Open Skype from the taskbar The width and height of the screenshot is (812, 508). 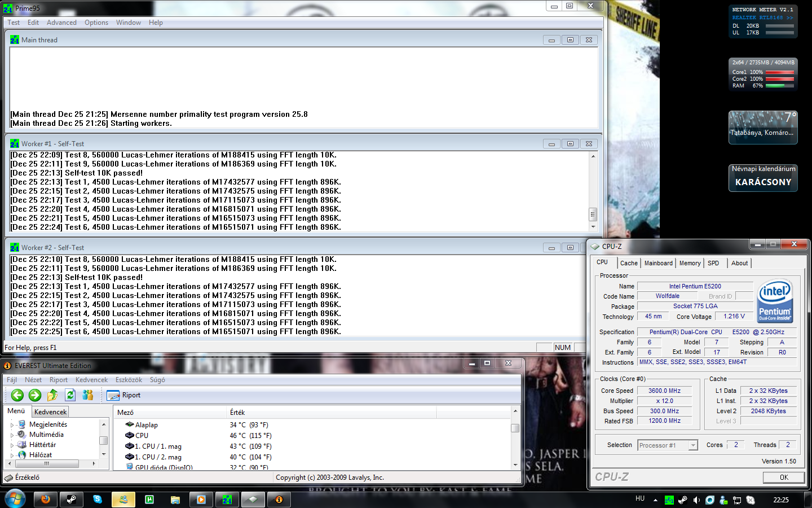click(x=98, y=500)
